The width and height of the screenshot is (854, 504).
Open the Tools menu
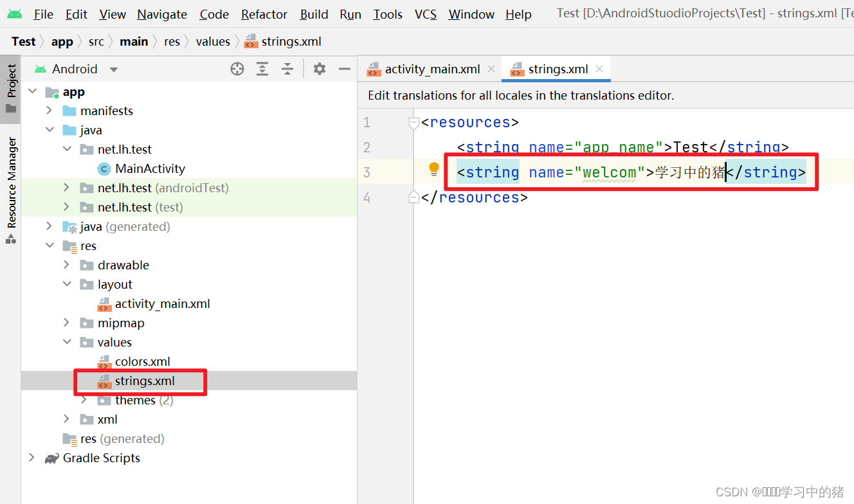(388, 14)
